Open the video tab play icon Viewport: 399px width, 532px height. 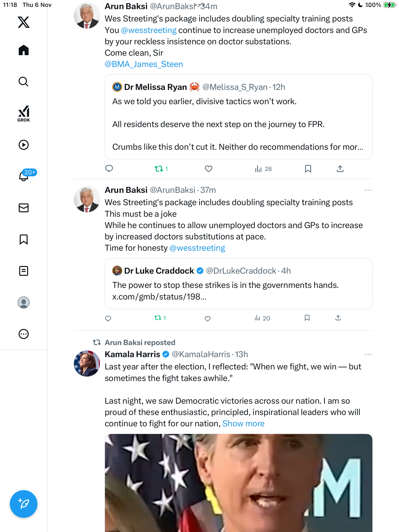tap(24, 145)
